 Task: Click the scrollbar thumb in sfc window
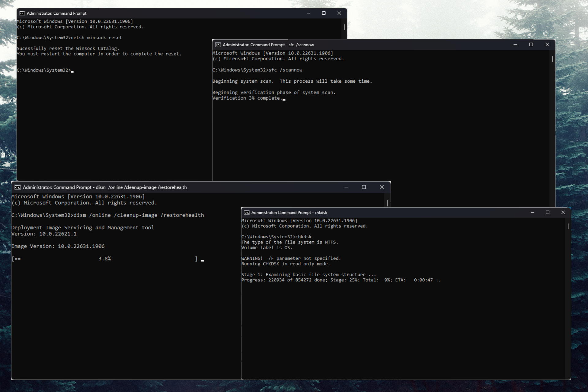(x=552, y=59)
